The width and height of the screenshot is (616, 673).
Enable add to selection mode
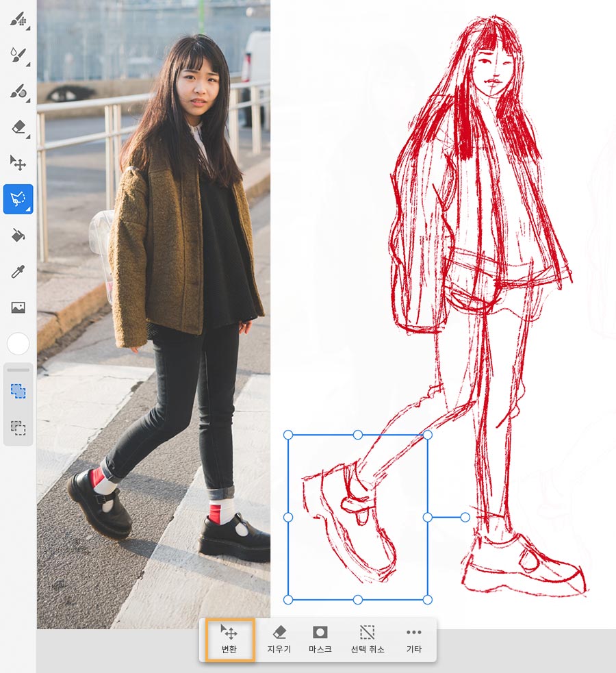pos(18,391)
